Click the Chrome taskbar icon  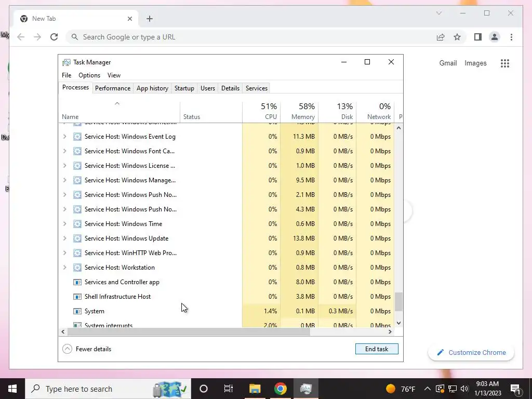280,389
